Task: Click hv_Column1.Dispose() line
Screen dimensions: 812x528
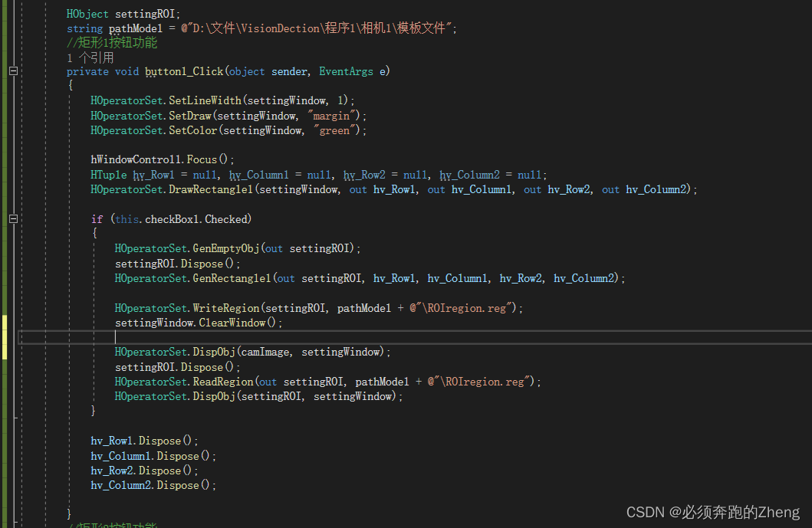Action: point(153,457)
